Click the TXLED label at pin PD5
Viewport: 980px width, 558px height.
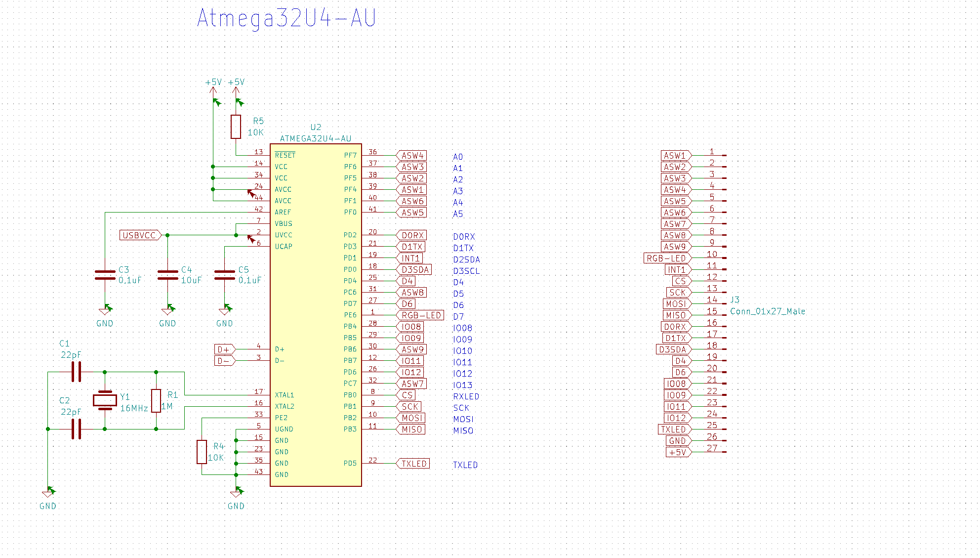pyautogui.click(x=413, y=464)
